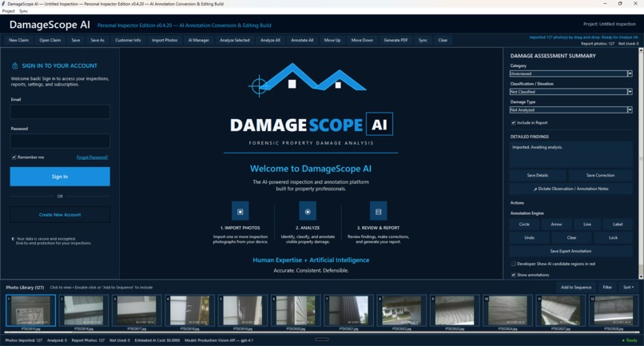Select photo thumbnail number 1
Screen dimensions: 644x346
click(31, 311)
